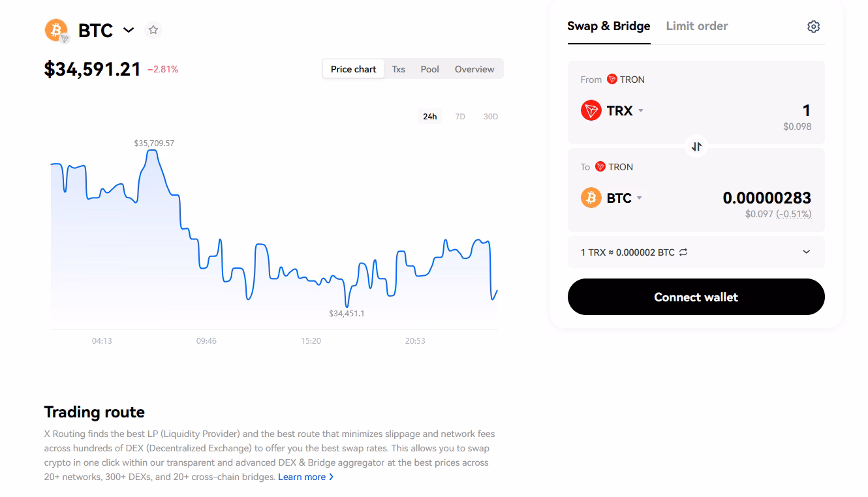Follow the Learn more link
The image size is (868, 497).
[302, 477]
